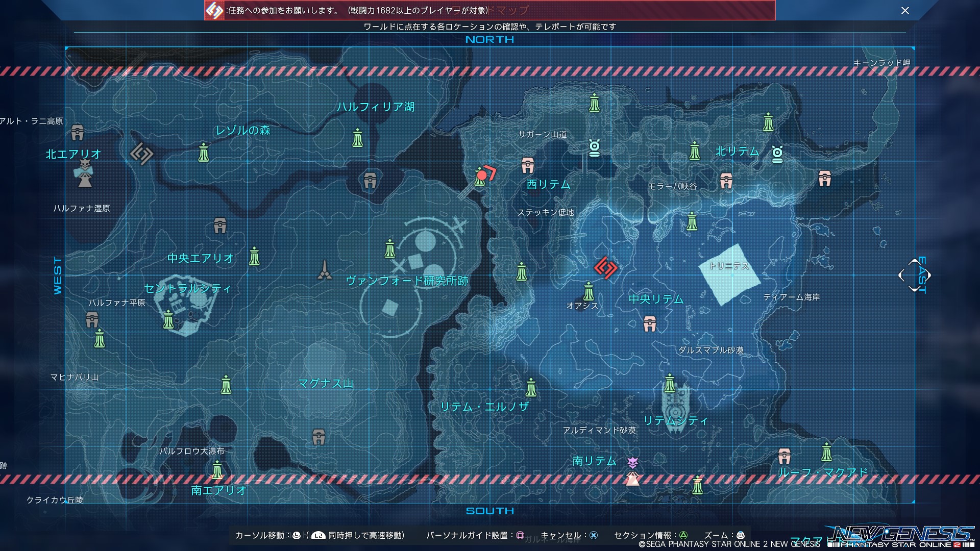Click the ハルファナ湿原 label
The width and height of the screenshot is (980, 551).
(82, 208)
